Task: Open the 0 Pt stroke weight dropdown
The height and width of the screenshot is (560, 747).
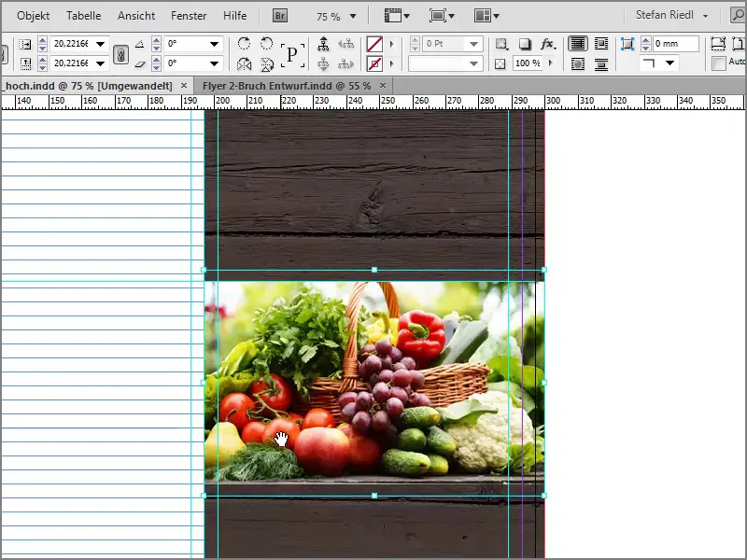Action: click(474, 44)
